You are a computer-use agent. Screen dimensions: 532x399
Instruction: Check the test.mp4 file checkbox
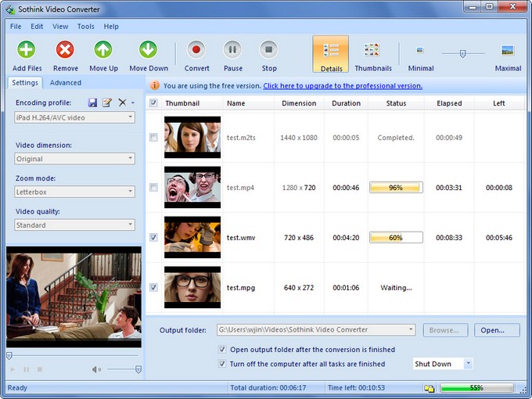(153, 188)
